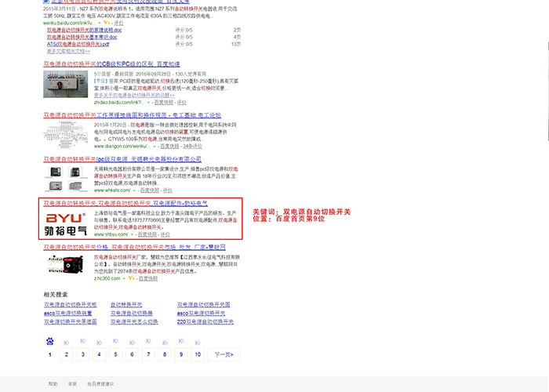549x392 pixels.
Task: Open the 慧聪网 双电源自动切换开关价格 result title
Action: tap(134, 247)
